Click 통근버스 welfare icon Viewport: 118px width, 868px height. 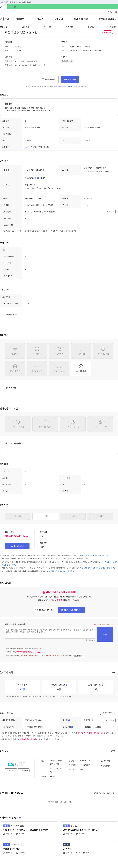15,351
